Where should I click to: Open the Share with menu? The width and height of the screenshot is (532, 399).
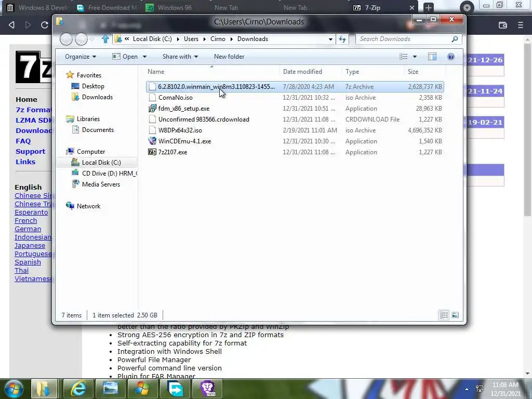(180, 57)
